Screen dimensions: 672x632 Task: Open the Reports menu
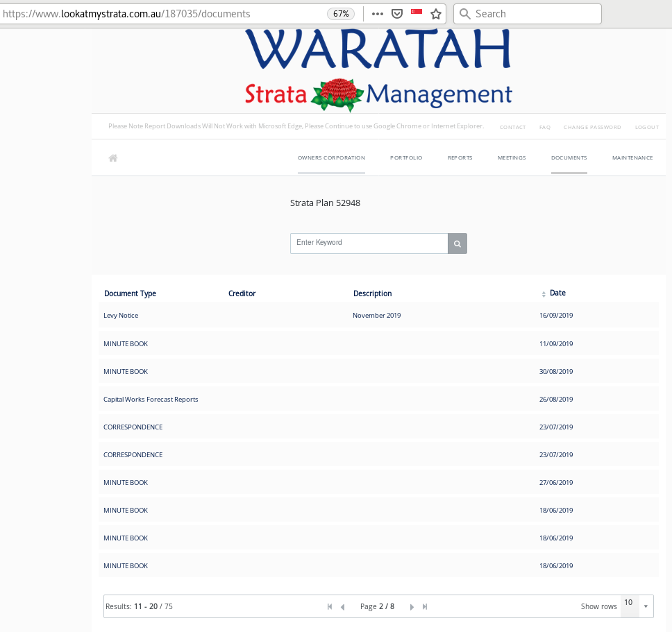460,158
